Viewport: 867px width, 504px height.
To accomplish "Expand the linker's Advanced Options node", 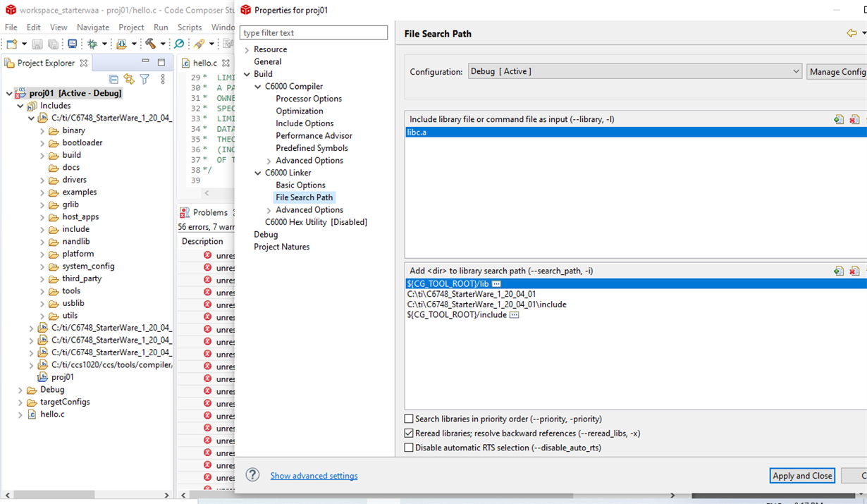I will [269, 210].
